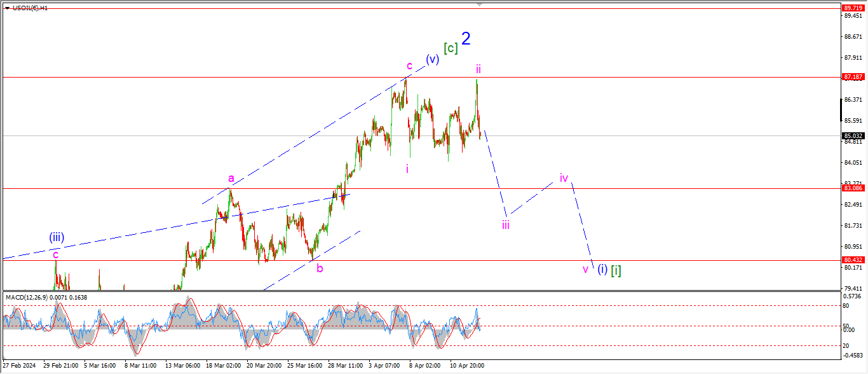Select the blue (iii) wave label
The height and width of the screenshot is (374, 868).
pyautogui.click(x=57, y=238)
